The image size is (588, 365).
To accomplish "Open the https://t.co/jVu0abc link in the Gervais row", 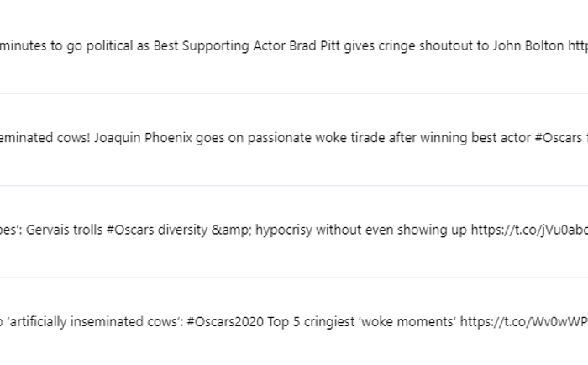I will tap(529, 230).
